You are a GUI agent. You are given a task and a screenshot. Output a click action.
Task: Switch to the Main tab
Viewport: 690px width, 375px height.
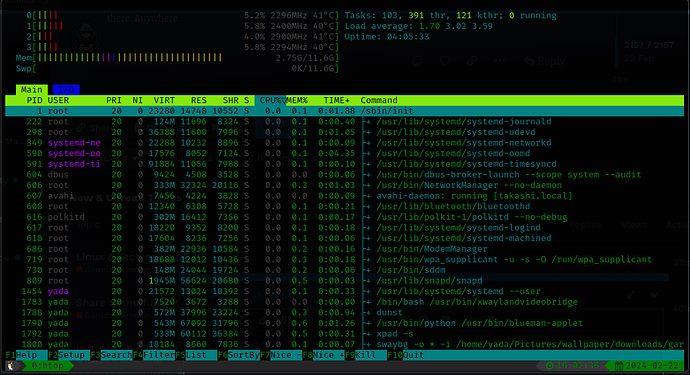(32, 90)
